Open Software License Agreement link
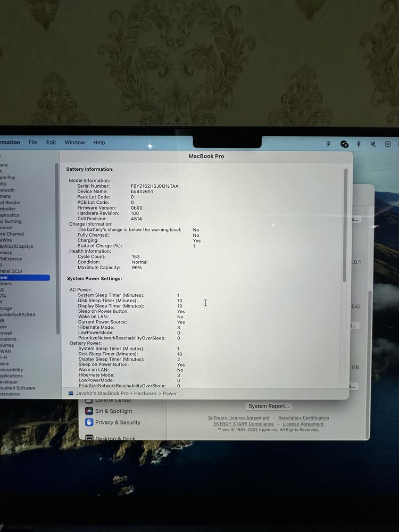This screenshot has width=399, height=532. 238,418
